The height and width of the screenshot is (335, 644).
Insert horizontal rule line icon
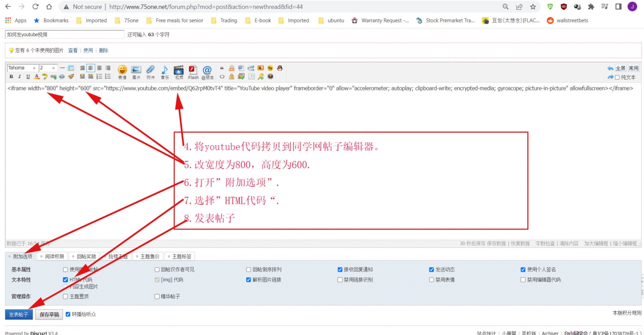click(63, 68)
